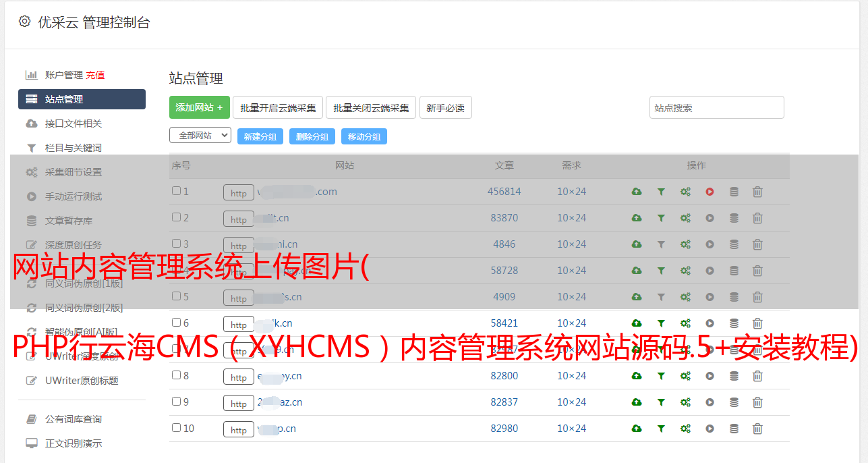Click the database icon in row 4 (58728)
Screen dimensions: 868x463
pyautogui.click(x=734, y=271)
